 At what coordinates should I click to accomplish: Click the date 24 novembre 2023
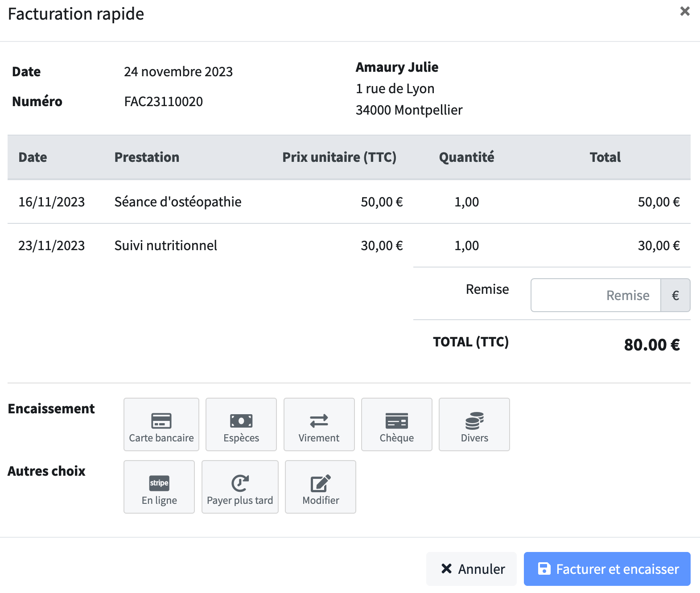point(178,72)
